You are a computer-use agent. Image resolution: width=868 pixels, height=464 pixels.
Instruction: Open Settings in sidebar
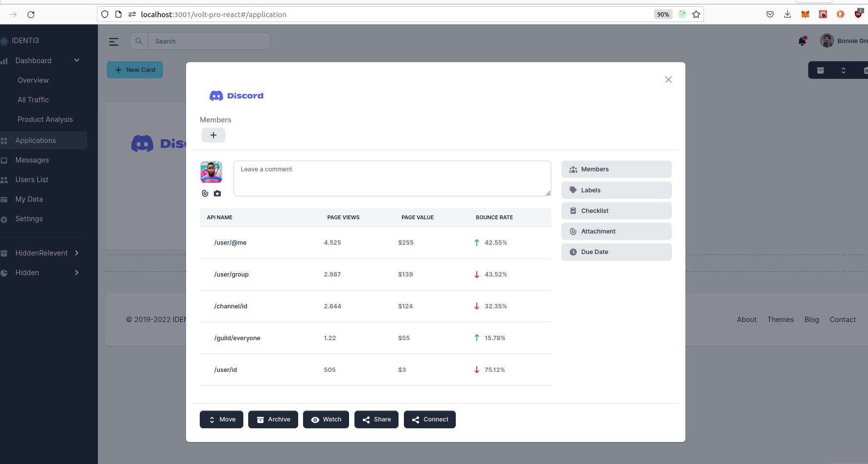click(x=29, y=219)
